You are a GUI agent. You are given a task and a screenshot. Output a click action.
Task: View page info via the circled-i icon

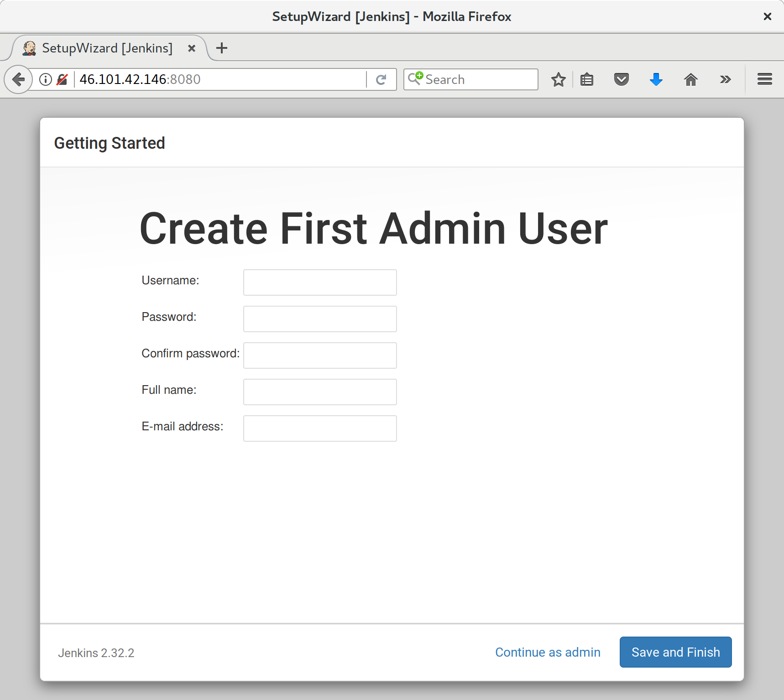45,79
